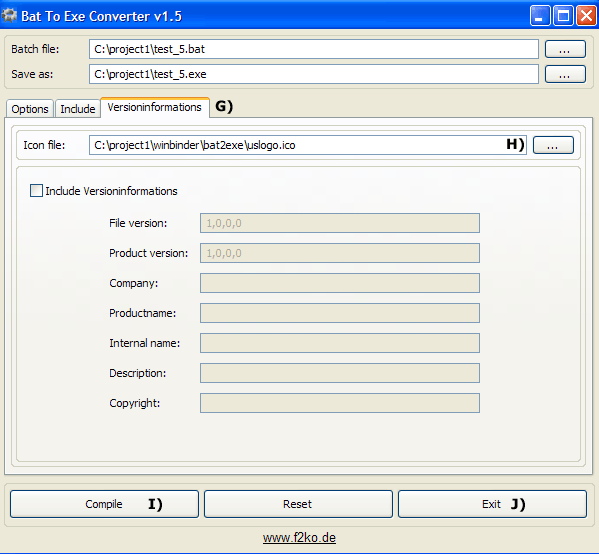Screen dimensions: 599x554
Task: Click the File version field
Action: click(340, 223)
